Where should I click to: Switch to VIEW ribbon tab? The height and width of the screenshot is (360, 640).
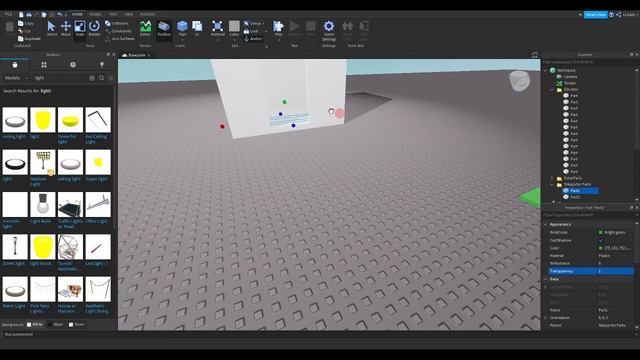point(129,14)
